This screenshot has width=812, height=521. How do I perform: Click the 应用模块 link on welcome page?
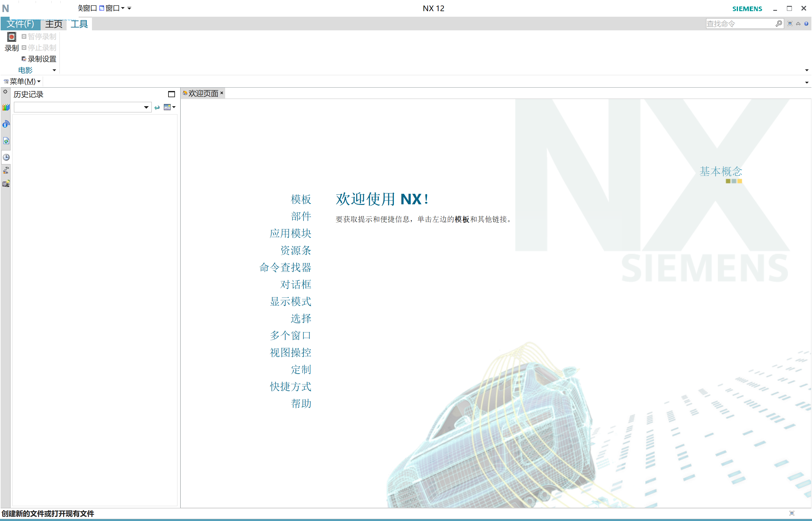coord(290,233)
